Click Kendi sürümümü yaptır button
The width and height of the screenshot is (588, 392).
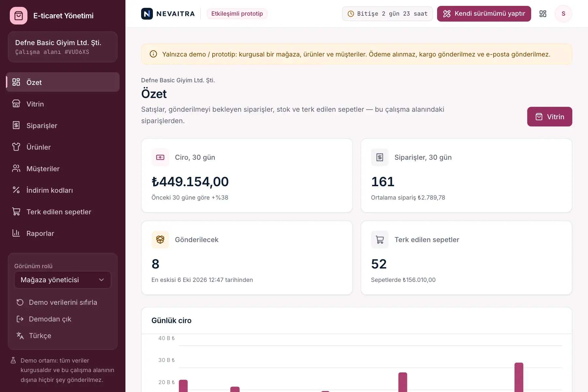pos(484,14)
